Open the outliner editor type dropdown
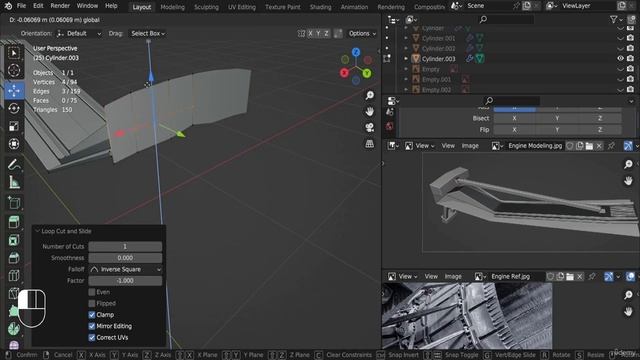The image size is (640, 360). (x=393, y=19)
